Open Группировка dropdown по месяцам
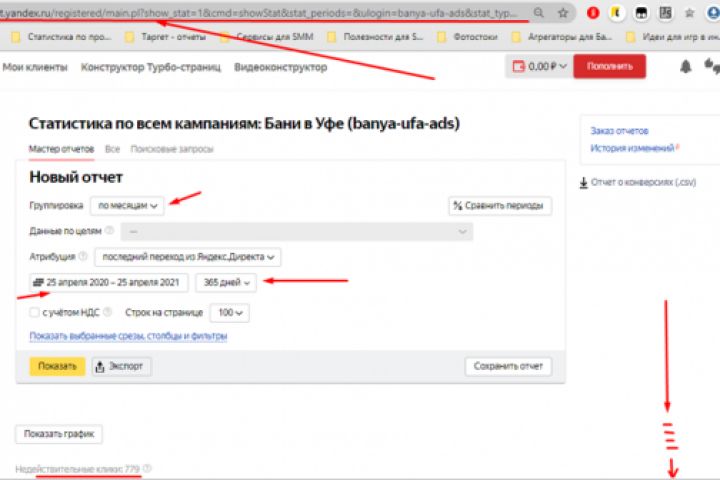 coord(127,205)
